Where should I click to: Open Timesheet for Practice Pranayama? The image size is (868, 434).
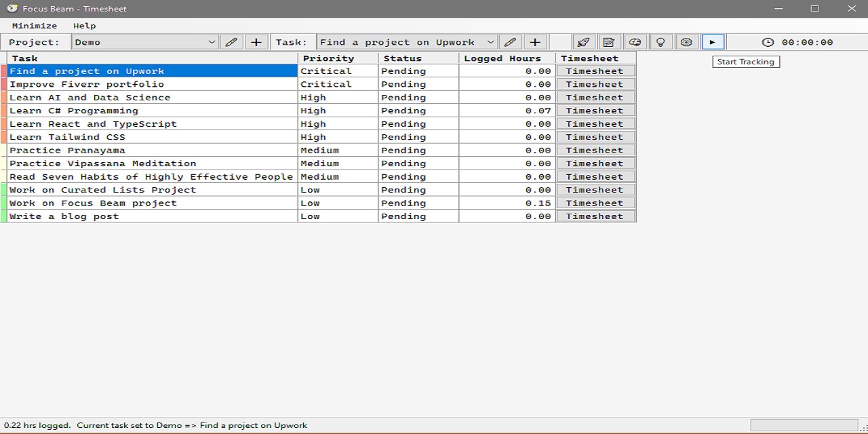click(595, 151)
